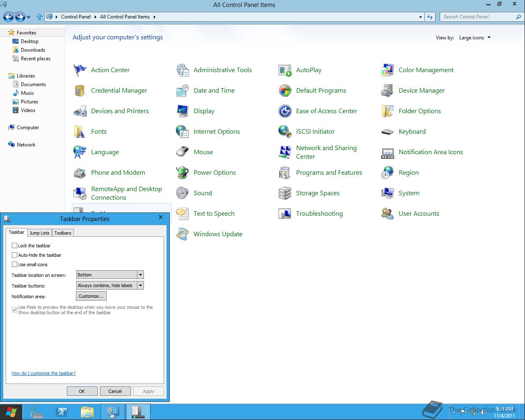Open User Accounts item
The image size is (525, 420).
419,214
